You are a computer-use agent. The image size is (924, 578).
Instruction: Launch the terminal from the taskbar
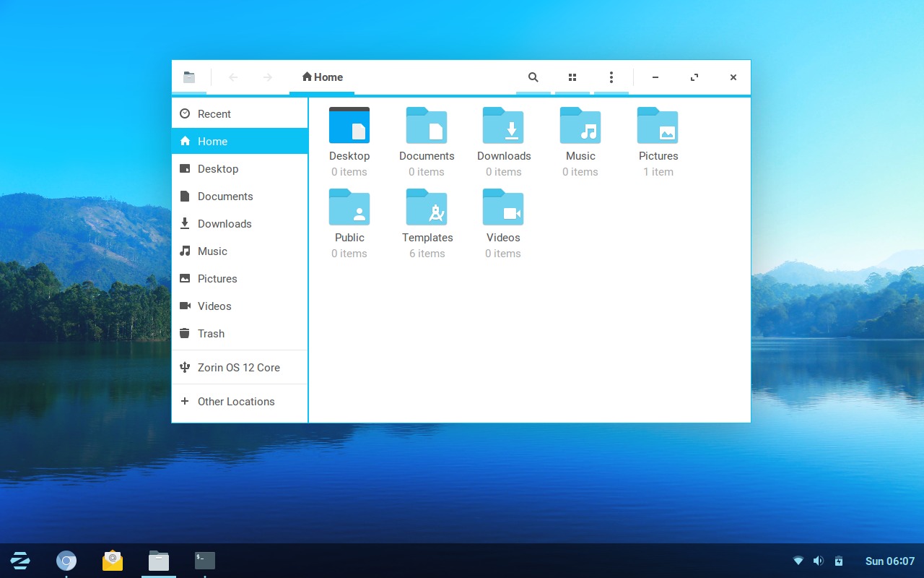(204, 560)
